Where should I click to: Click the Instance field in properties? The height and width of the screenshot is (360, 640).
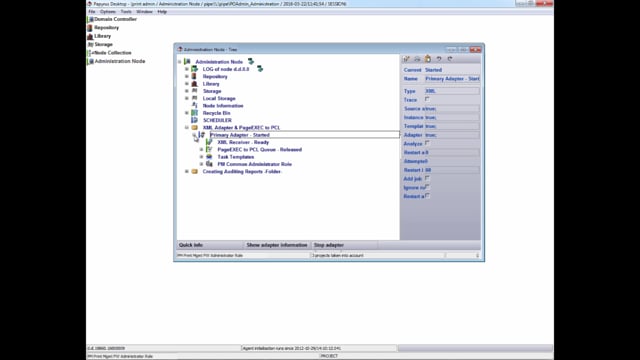click(x=452, y=118)
